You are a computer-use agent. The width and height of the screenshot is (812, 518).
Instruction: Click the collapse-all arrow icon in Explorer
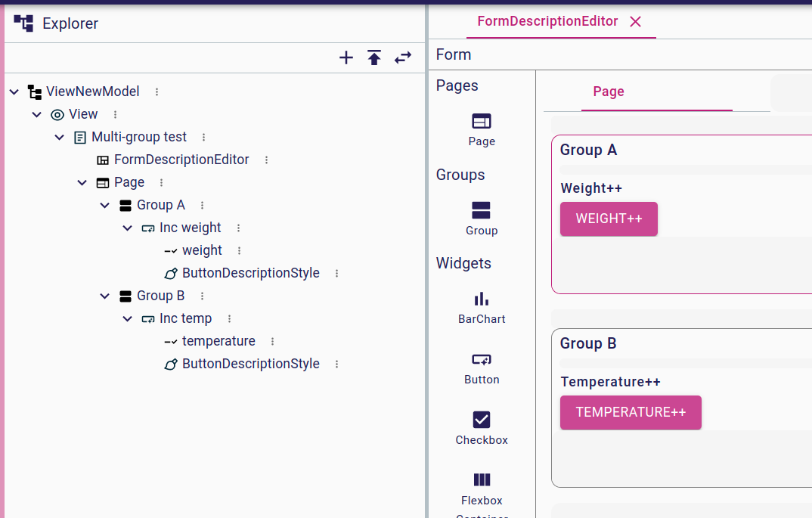pos(374,57)
